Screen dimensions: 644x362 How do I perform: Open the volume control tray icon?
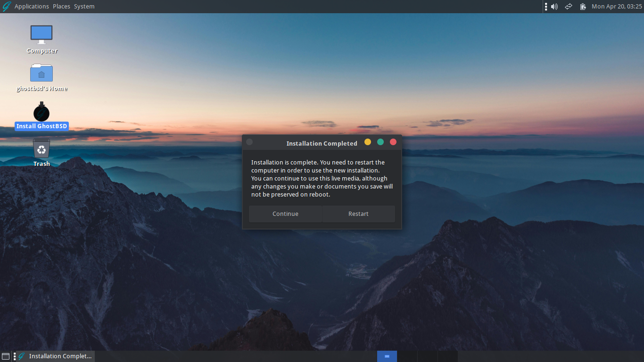coord(553,6)
